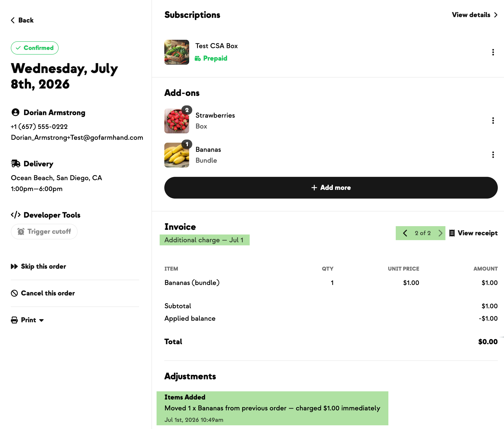Click the quantity badge 2 on Strawberries

(187, 110)
